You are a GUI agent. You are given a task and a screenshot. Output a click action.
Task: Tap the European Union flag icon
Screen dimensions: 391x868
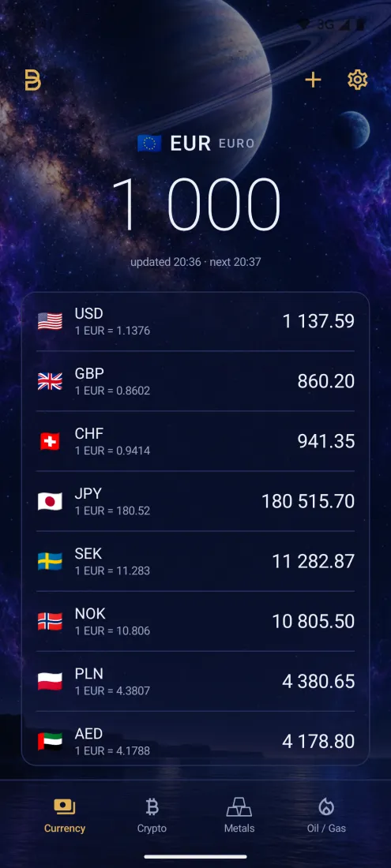[149, 144]
